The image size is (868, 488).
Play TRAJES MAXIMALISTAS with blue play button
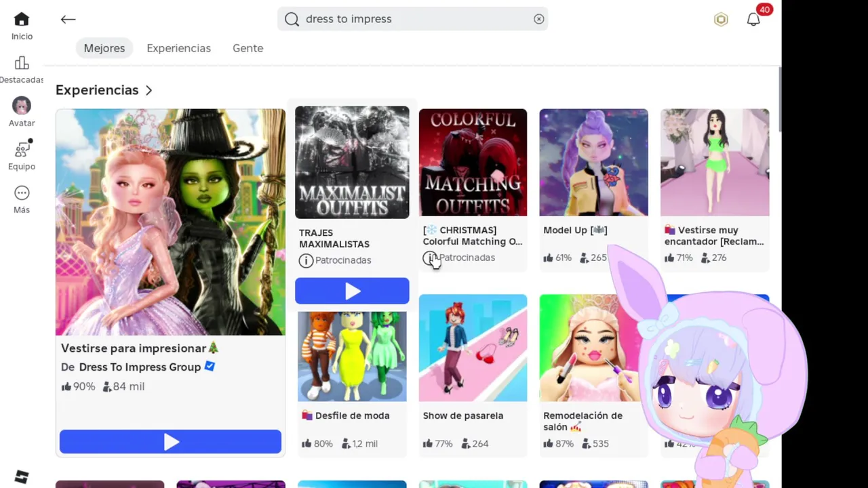point(352,291)
